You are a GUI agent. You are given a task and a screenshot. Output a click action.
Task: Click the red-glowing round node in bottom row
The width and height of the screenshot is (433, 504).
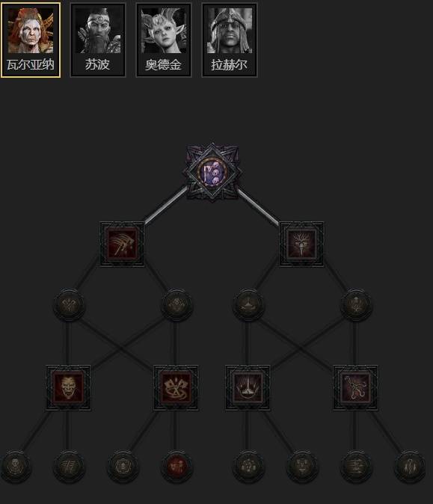point(176,466)
